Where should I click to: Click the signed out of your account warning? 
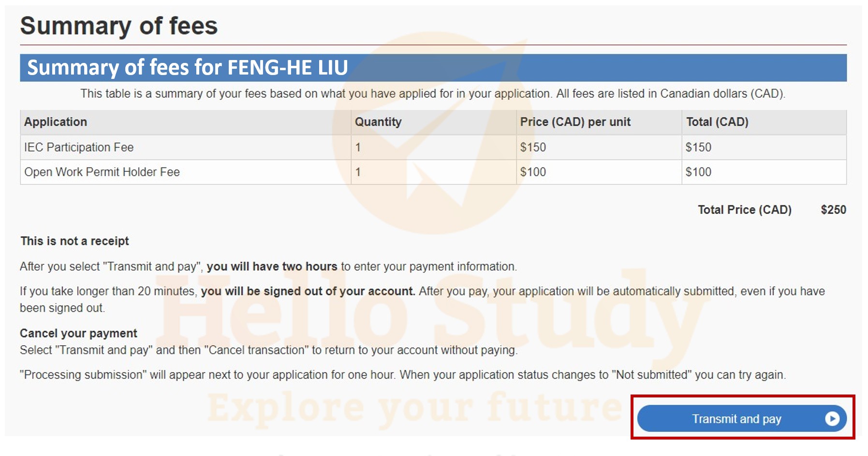click(x=308, y=291)
